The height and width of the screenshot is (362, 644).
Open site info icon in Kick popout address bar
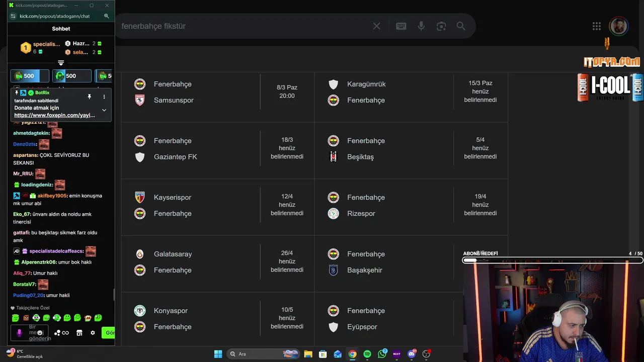pos(14,16)
